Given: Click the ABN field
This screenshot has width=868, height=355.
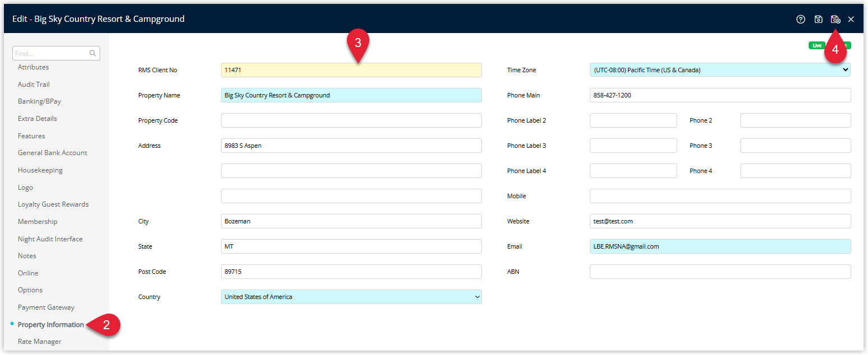Looking at the screenshot, I should pyautogui.click(x=720, y=272).
